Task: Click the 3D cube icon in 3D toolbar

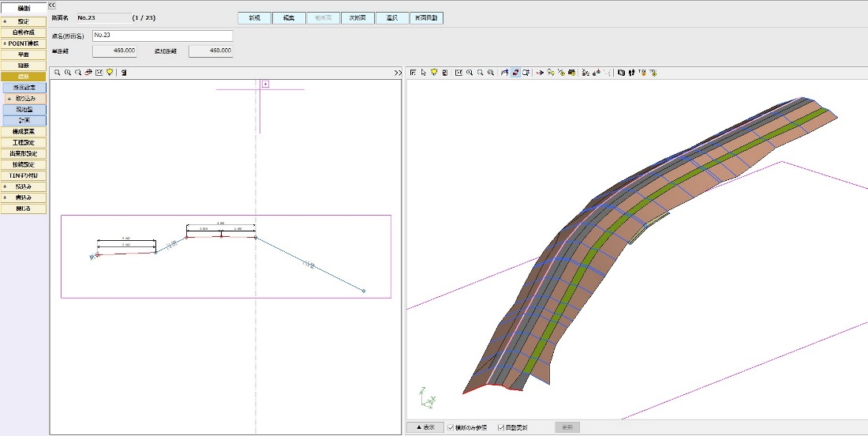Action: pos(621,73)
